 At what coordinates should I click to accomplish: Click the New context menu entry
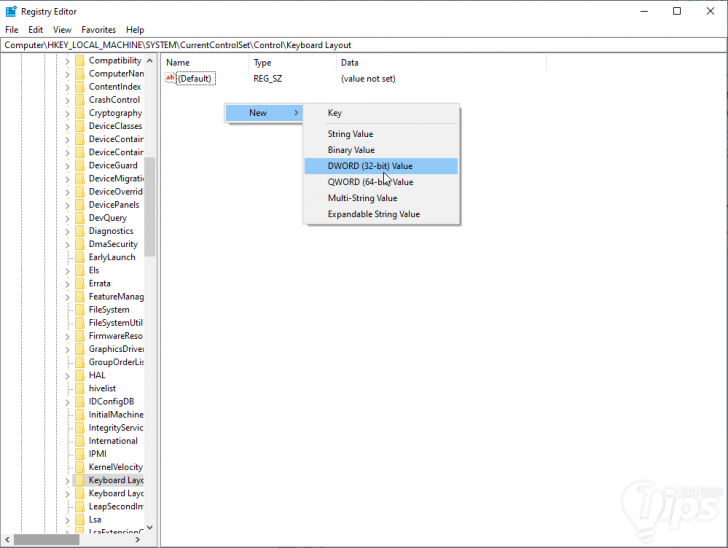click(264, 113)
